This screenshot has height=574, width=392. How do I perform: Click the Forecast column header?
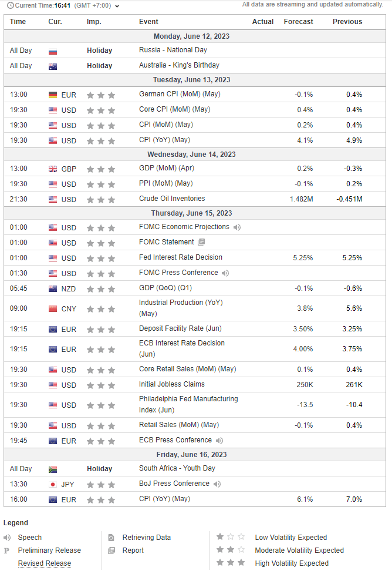coord(298,22)
